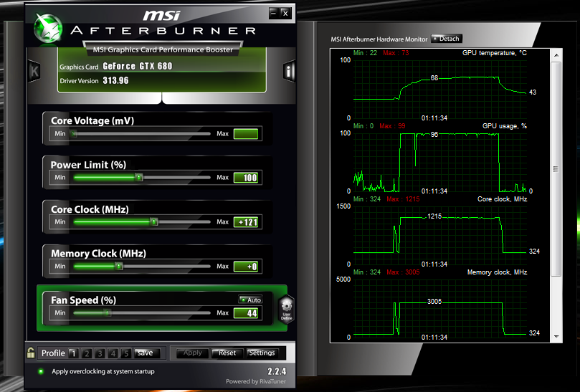Click the Powered by RivaTuner text
The width and height of the screenshot is (580, 392).
tap(256, 381)
